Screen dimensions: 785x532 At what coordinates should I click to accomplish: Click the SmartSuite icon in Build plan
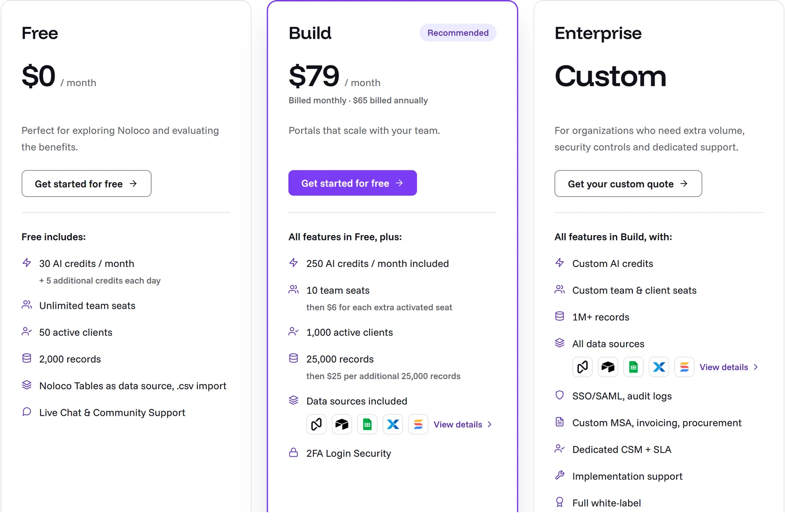(x=419, y=424)
